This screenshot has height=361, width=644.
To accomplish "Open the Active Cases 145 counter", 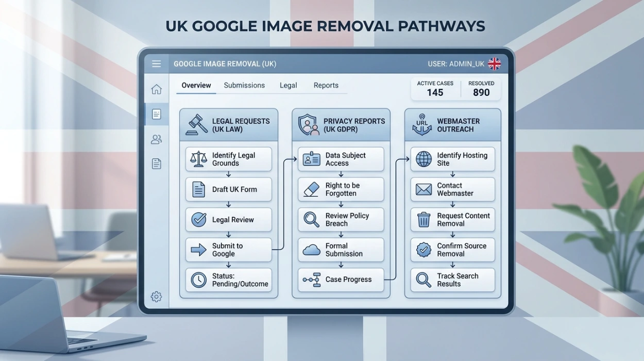I will 435,89.
